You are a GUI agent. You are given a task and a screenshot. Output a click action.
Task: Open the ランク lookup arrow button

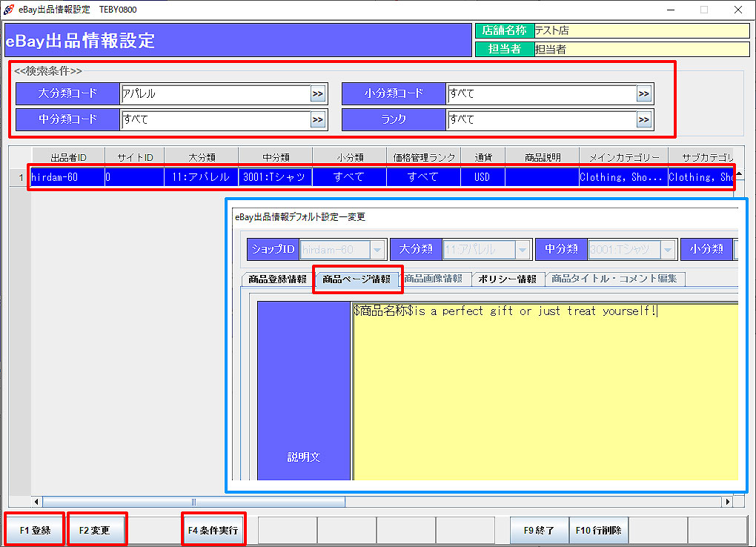click(643, 119)
